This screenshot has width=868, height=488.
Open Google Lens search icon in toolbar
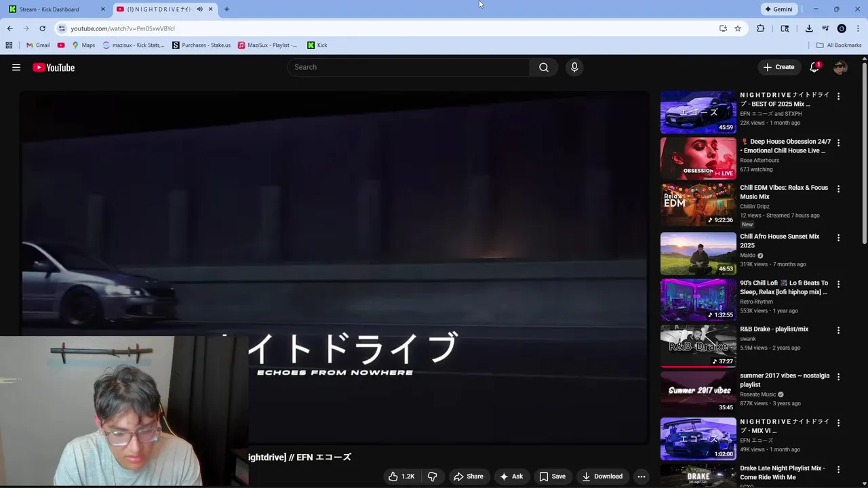(x=785, y=28)
